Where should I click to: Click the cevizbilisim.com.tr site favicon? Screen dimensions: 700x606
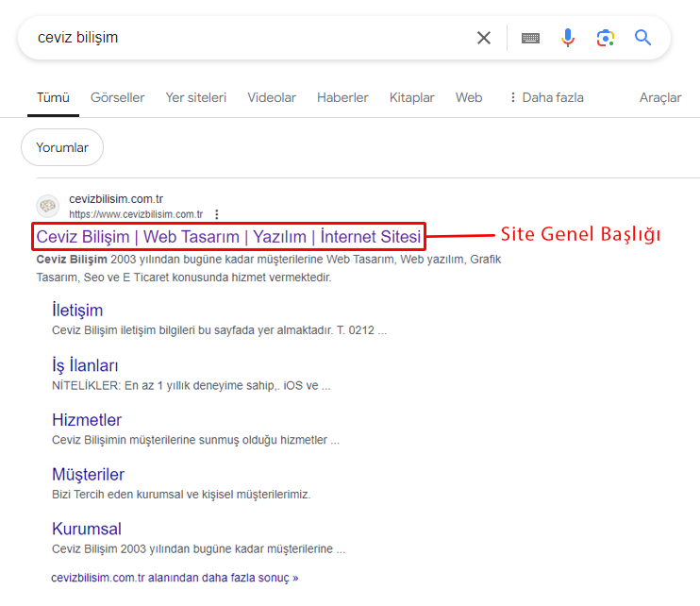coord(48,206)
